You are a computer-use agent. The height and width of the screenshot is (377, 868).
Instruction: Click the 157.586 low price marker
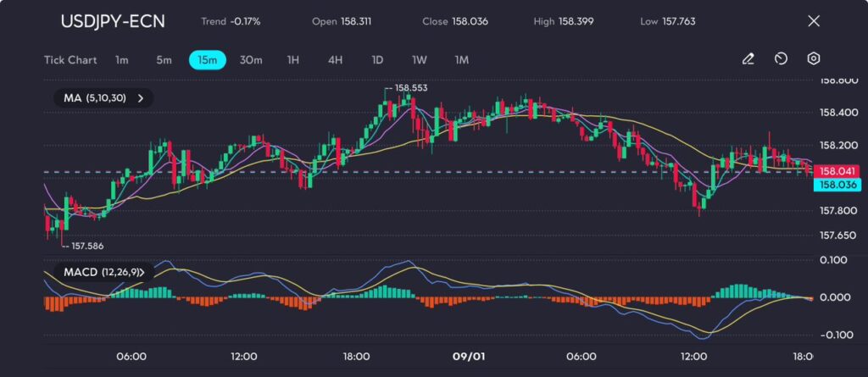87,246
